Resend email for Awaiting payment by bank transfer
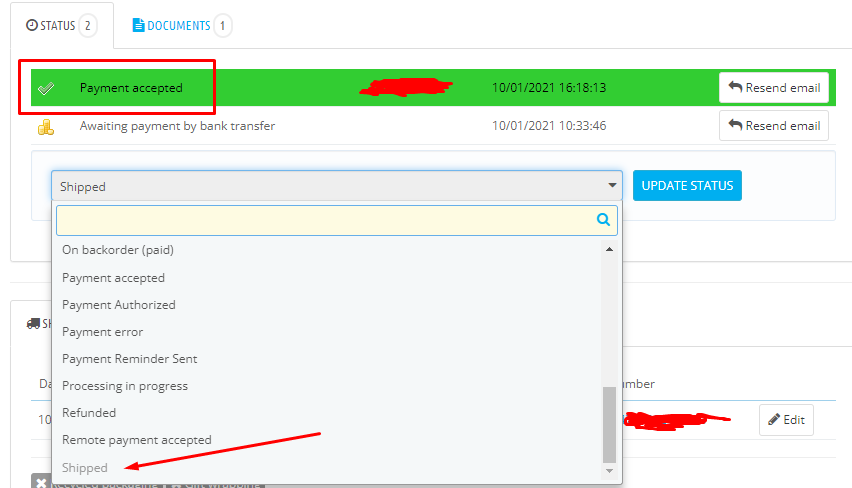 click(x=774, y=126)
